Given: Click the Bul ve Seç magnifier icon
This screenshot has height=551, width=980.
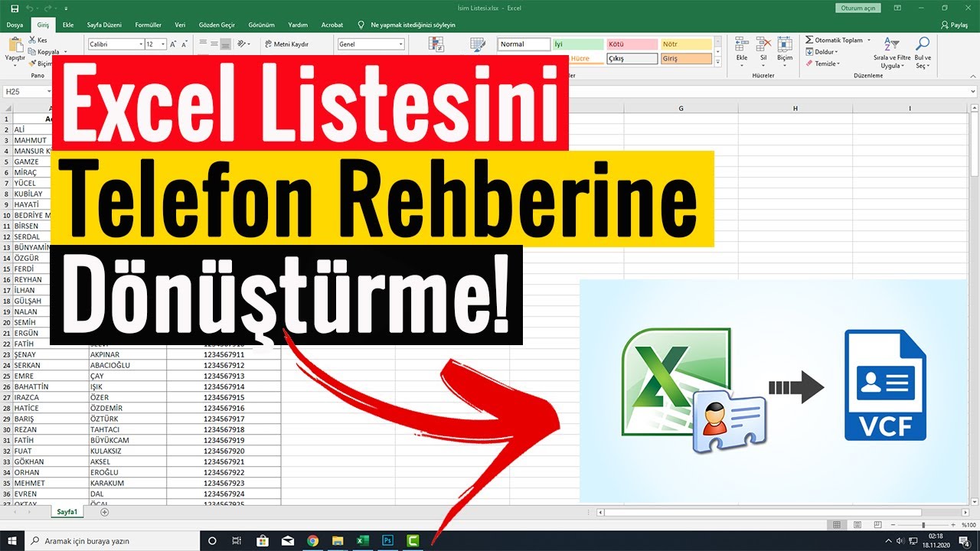Looking at the screenshot, I should pyautogui.click(x=923, y=52).
